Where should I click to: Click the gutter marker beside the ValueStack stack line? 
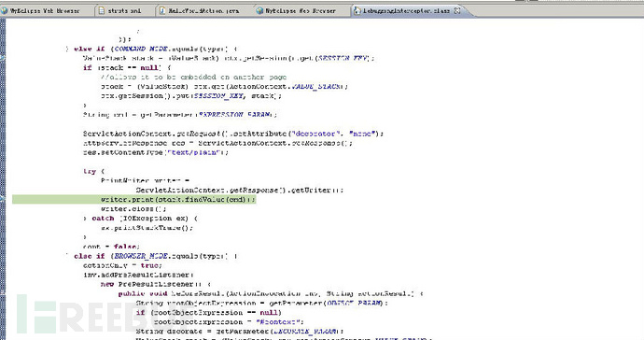pyautogui.click(x=3, y=59)
